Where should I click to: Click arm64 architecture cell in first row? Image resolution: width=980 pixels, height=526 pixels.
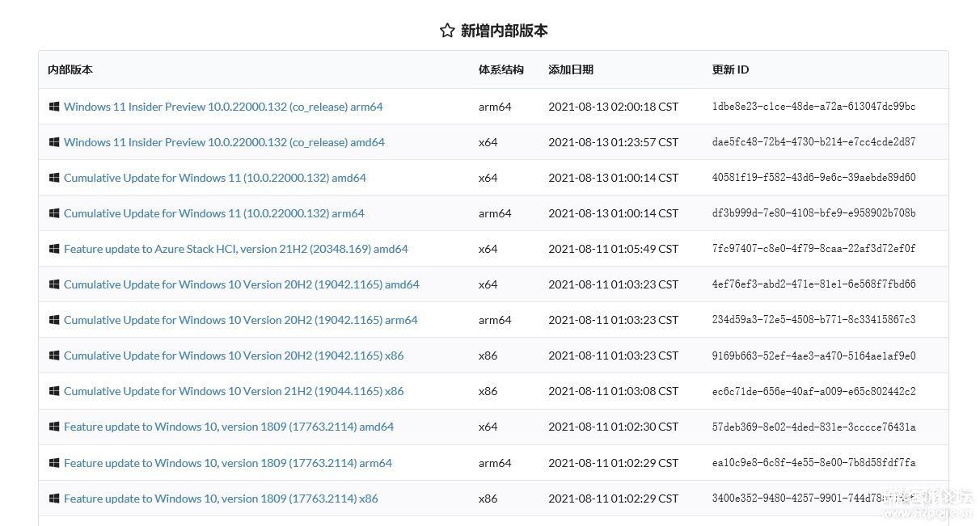click(495, 107)
